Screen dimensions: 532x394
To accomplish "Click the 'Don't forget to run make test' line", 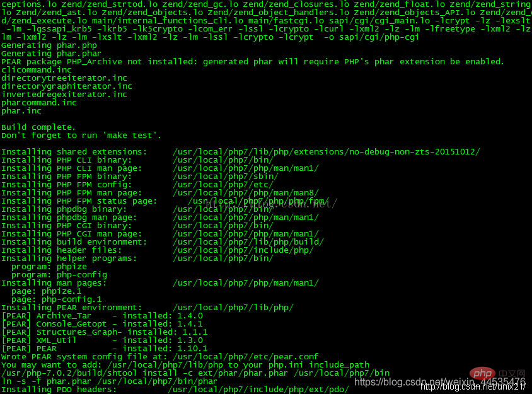I will coord(81,136).
